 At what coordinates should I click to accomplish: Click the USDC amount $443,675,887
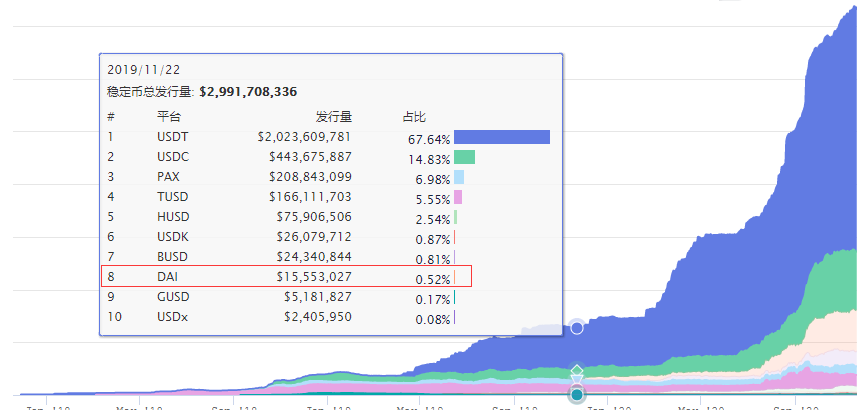click(x=310, y=157)
